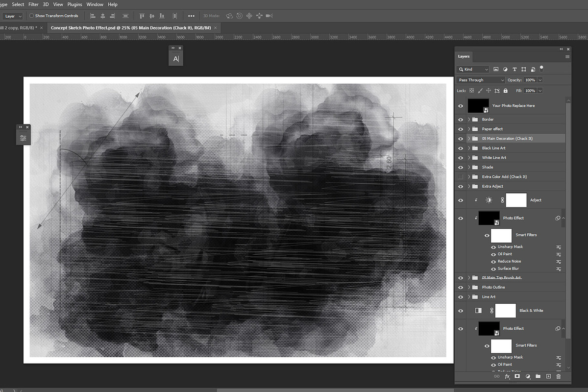Image resolution: width=588 pixels, height=392 pixels.
Task: Filter layers by smart objects icon
Action: 533,69
